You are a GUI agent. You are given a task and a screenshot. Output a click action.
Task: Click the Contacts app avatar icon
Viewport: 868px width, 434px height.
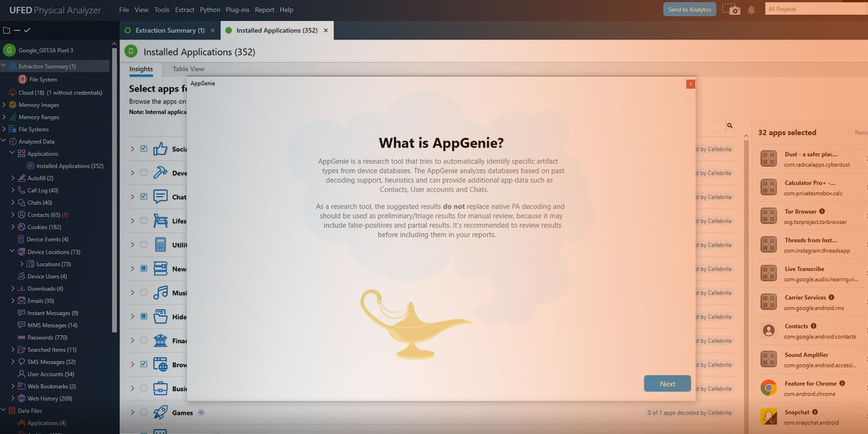(768, 330)
